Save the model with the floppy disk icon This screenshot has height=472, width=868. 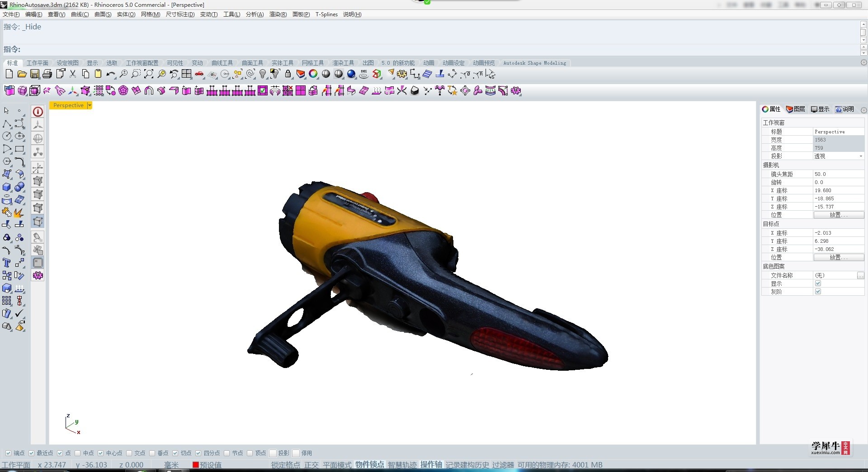click(x=34, y=74)
